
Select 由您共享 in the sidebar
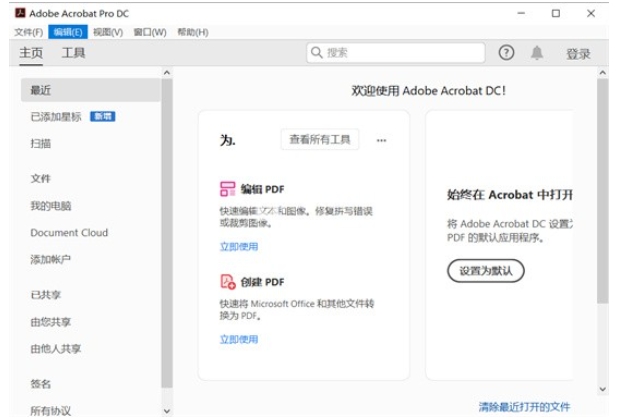tap(51, 322)
